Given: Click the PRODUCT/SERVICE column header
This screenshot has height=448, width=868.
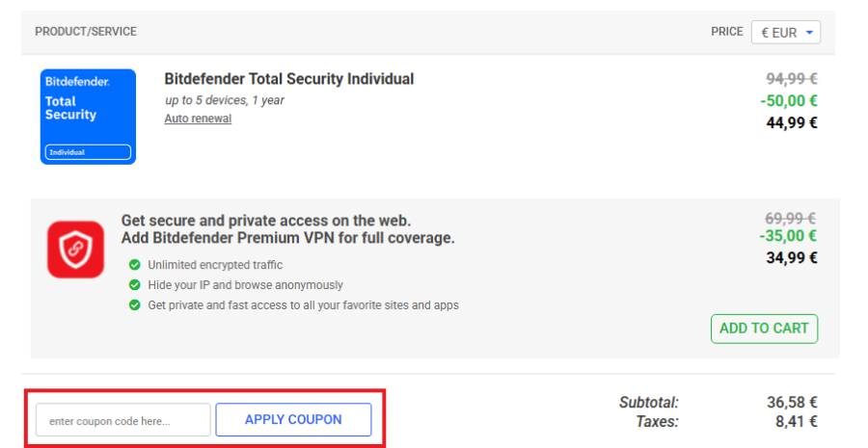Looking at the screenshot, I should 86,32.
